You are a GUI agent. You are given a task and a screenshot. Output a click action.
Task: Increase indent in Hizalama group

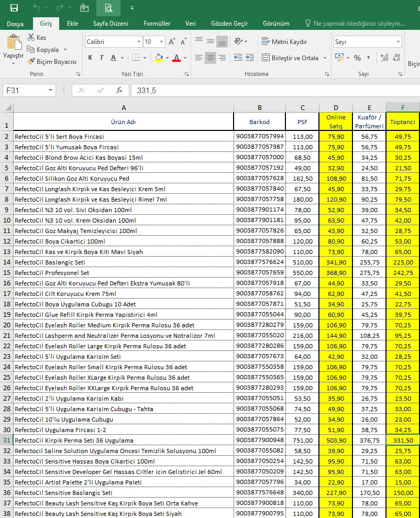(250, 58)
